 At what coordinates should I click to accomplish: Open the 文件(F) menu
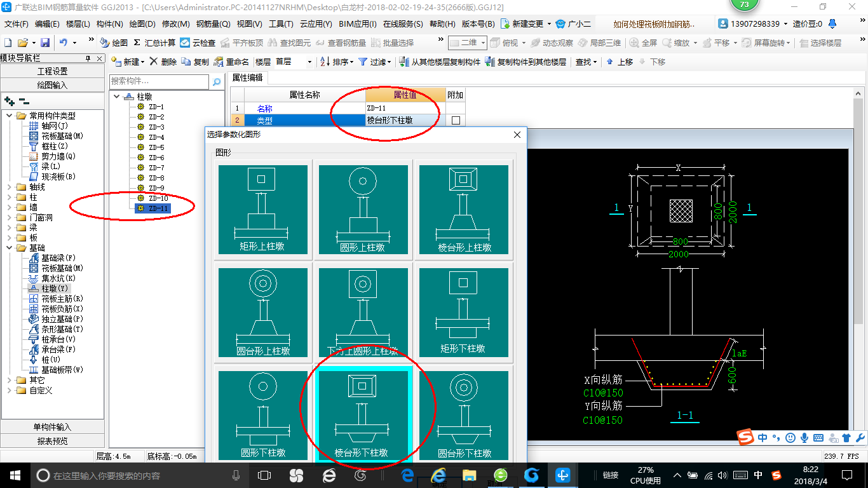(x=16, y=24)
